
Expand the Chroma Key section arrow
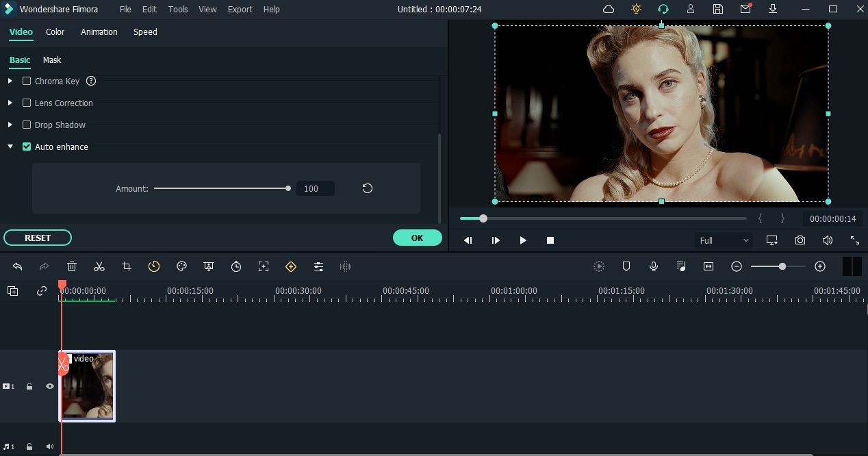pos(10,81)
